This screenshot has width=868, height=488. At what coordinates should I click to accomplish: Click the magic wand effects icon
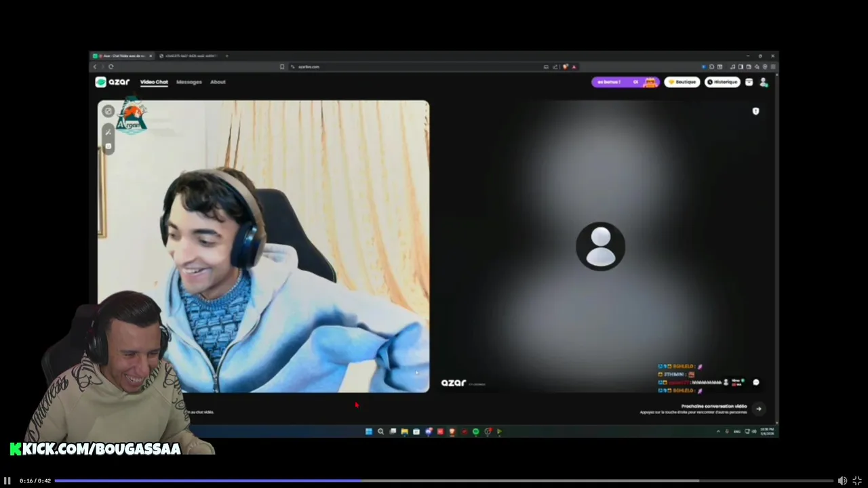click(x=108, y=131)
